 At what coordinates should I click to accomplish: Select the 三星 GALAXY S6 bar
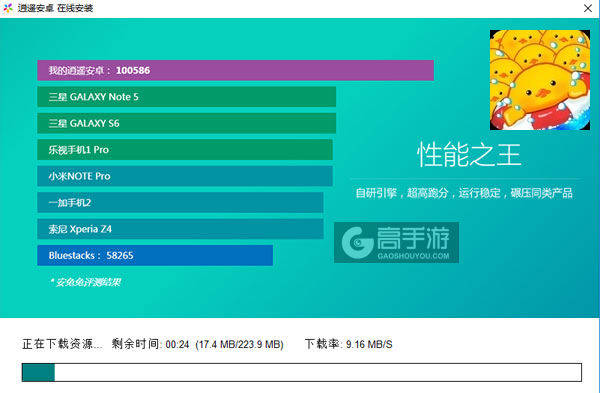pos(186,123)
